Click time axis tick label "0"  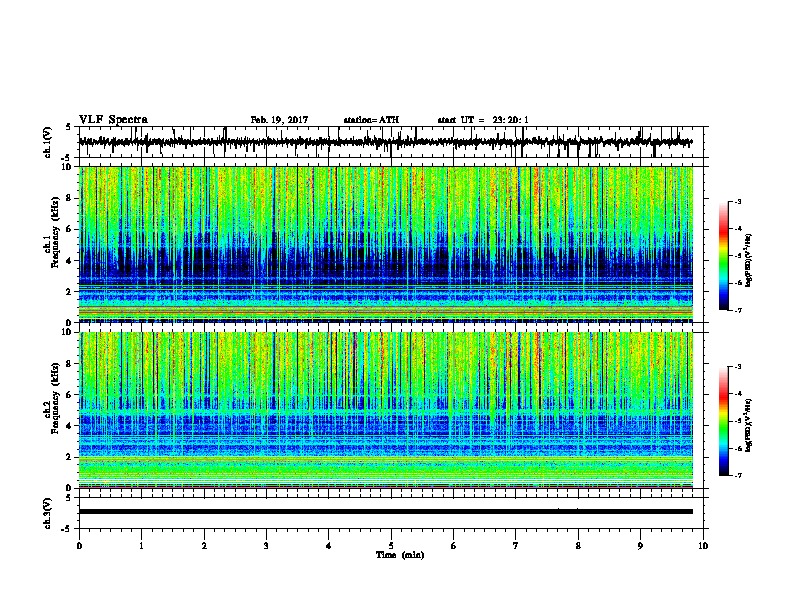coord(79,546)
